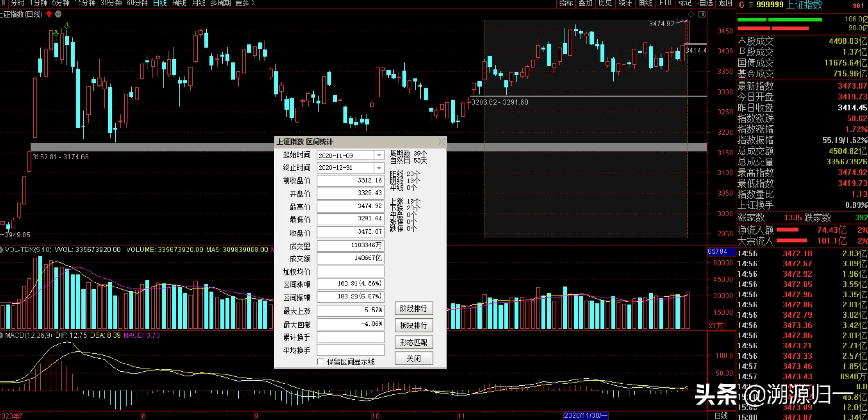Select the 月线 period tab
Viewport: 868px width, 420px height.
pyautogui.click(x=198, y=3)
